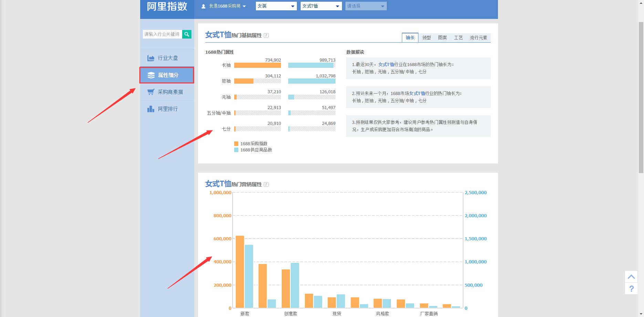Click orange 长袖 bar showing 734,902
This screenshot has height=317, width=644.
(258, 65)
